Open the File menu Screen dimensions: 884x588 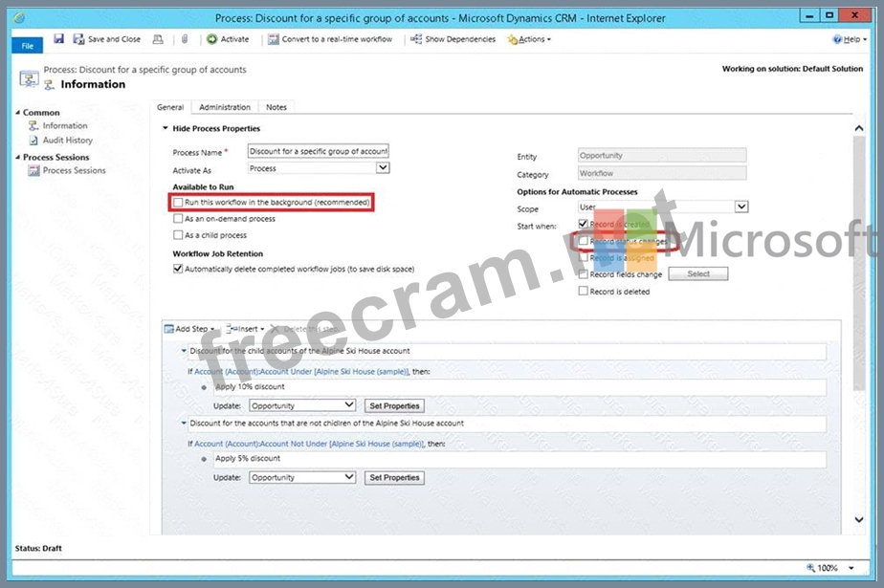pyautogui.click(x=27, y=46)
